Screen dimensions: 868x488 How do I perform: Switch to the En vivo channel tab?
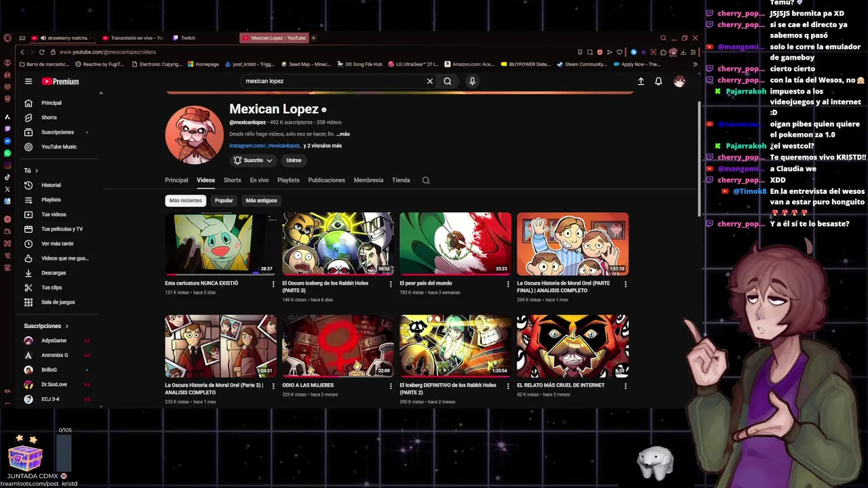pos(259,180)
